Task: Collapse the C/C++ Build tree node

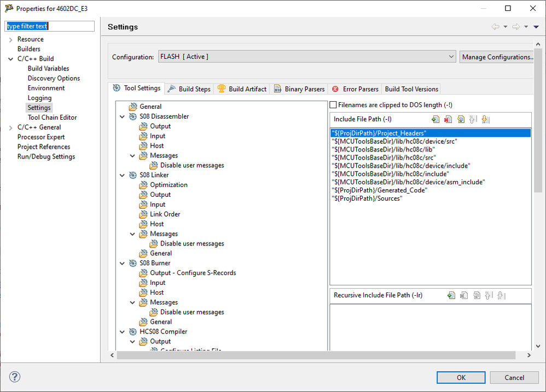Action: click(10, 59)
